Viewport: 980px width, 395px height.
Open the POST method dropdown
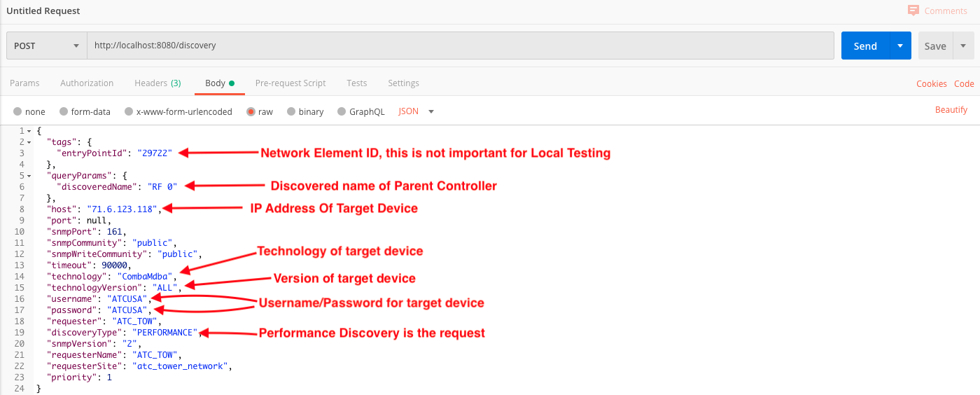pyautogui.click(x=46, y=46)
